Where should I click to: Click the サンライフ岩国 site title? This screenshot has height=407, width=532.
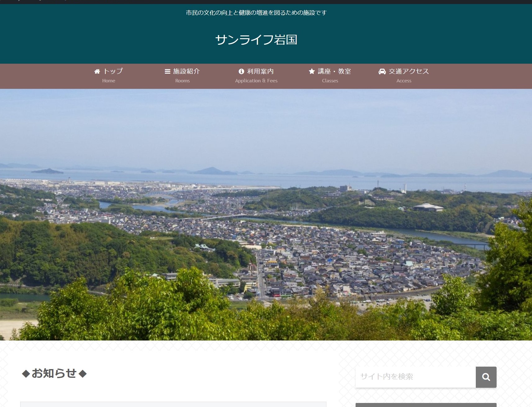click(x=256, y=40)
